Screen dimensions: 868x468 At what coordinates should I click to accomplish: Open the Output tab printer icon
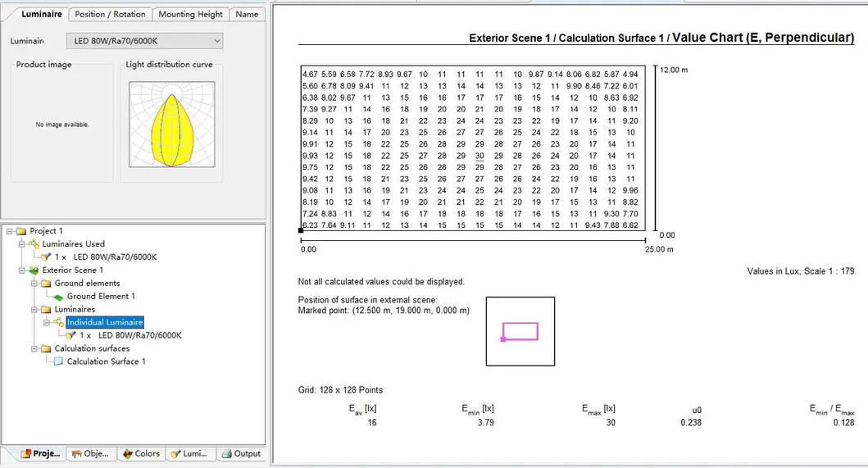point(226,453)
